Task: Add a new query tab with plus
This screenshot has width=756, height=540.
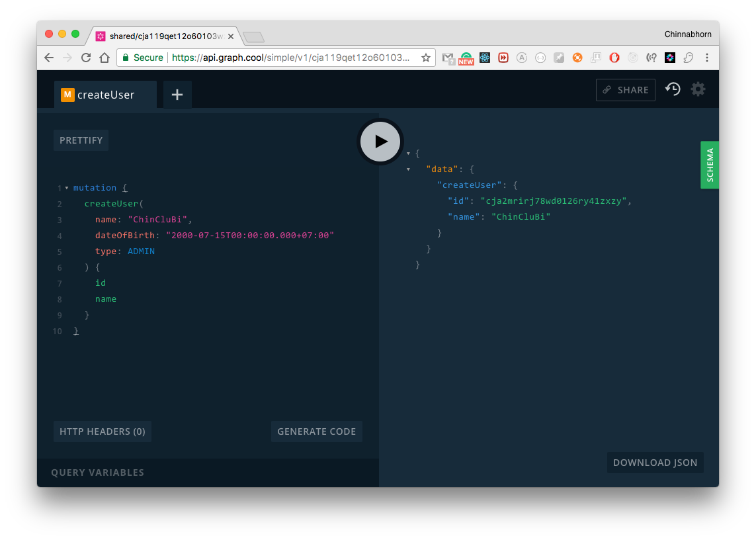Action: pos(177,95)
